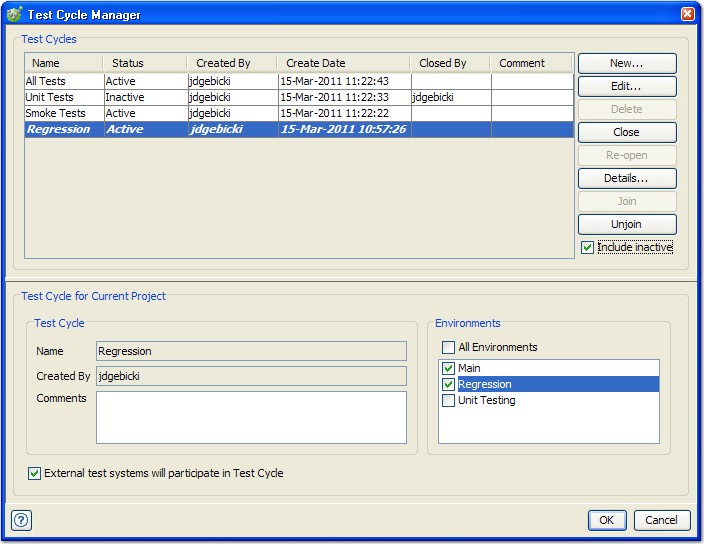Open the Details... button

(626, 178)
